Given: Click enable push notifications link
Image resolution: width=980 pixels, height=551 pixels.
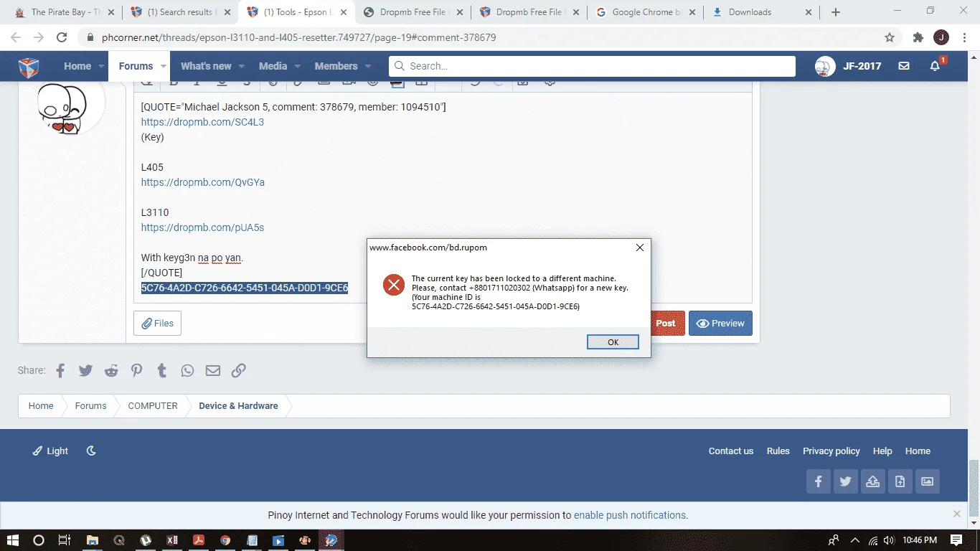Looking at the screenshot, I should click(630, 515).
